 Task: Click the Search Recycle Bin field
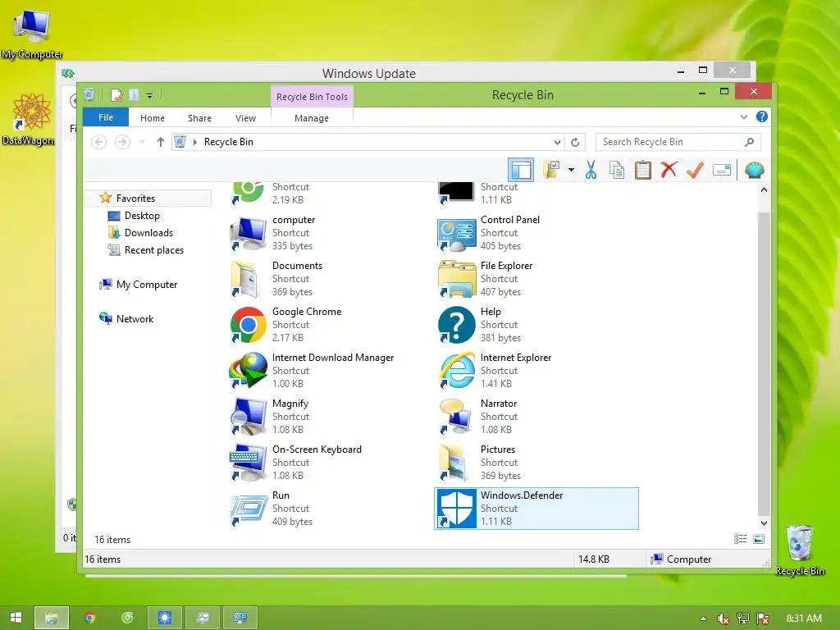click(678, 142)
